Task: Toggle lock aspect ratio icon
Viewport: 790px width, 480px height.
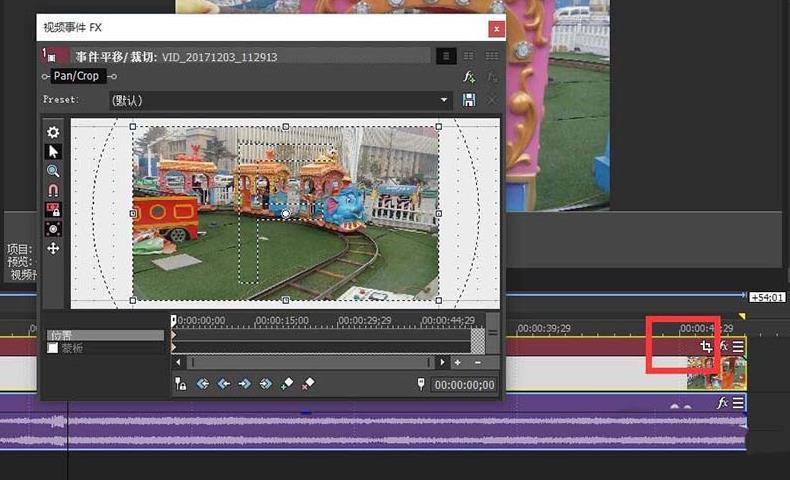Action: (x=53, y=209)
